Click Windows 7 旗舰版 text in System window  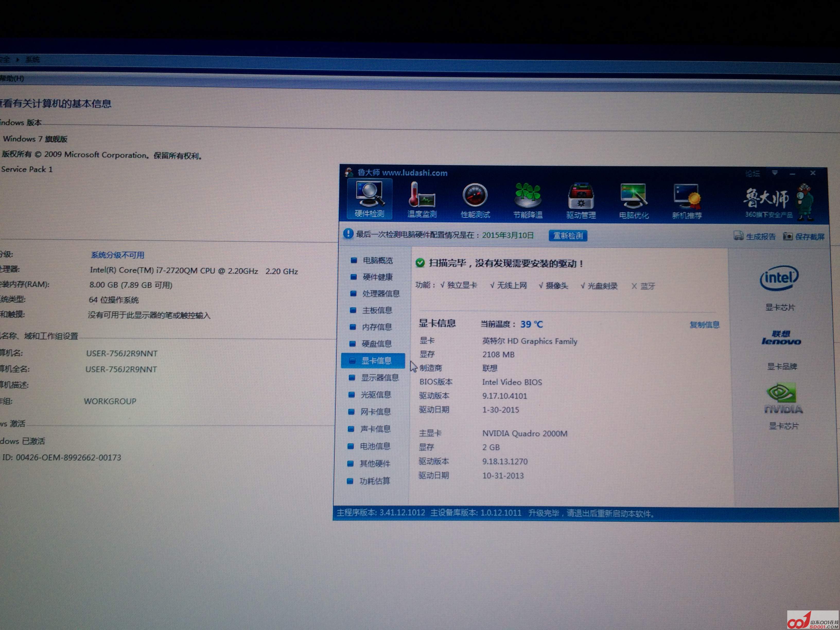(35, 139)
